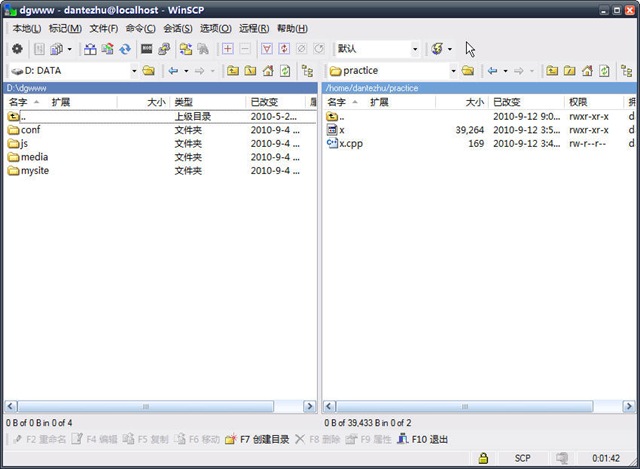
Task: Go back in local panel history
Action: (x=173, y=71)
